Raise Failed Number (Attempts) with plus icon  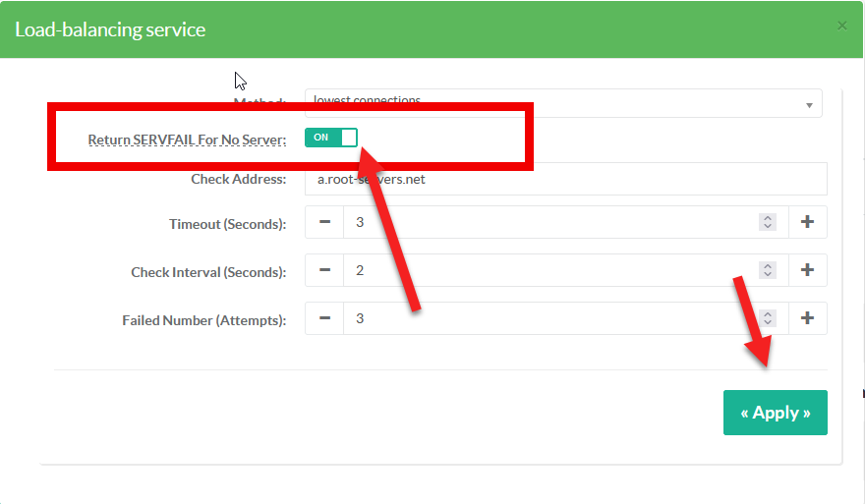[807, 318]
